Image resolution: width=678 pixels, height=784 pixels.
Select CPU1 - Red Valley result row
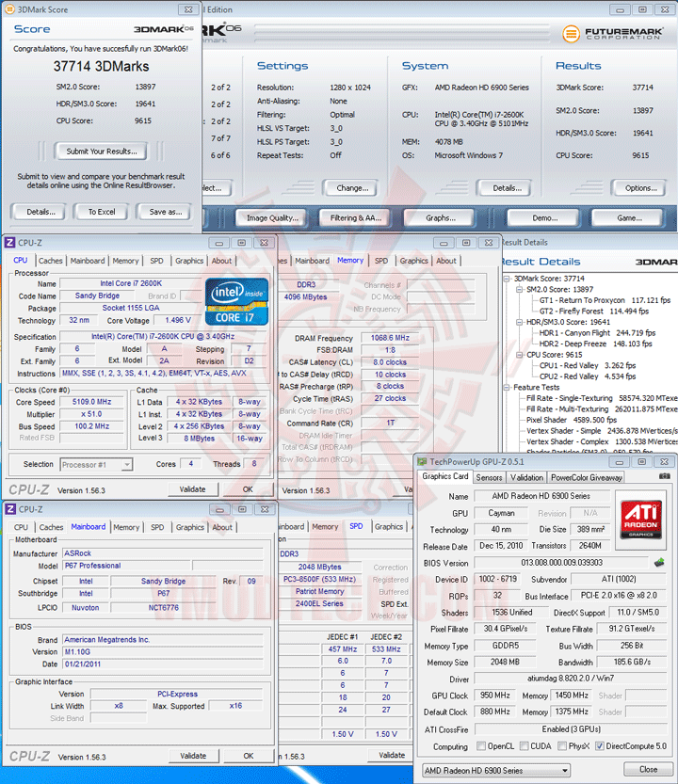(x=588, y=365)
